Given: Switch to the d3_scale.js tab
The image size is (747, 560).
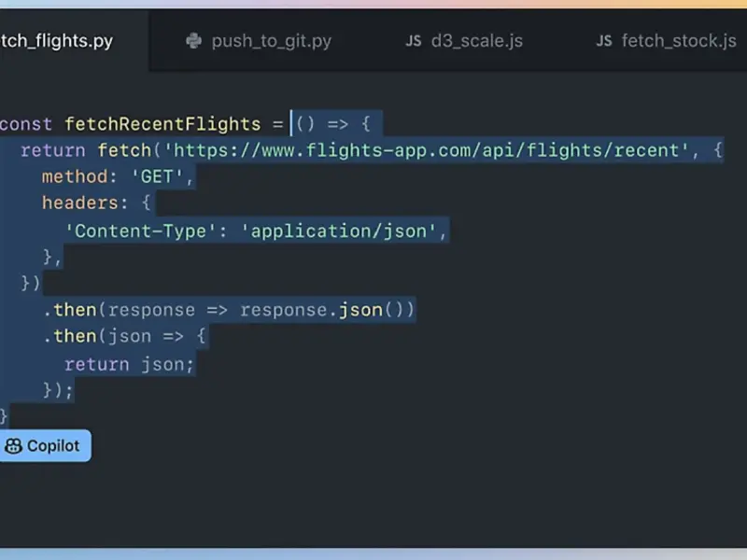Looking at the screenshot, I should [x=464, y=41].
